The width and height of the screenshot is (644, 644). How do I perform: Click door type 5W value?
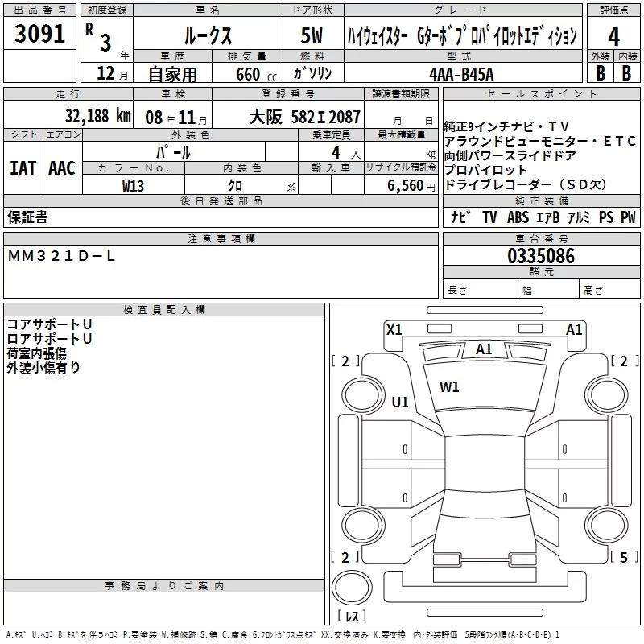click(x=312, y=35)
